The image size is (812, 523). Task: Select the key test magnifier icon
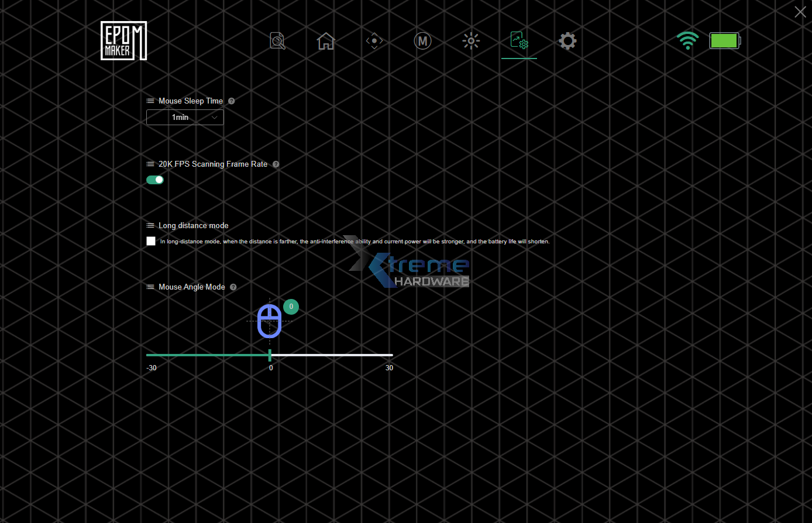point(277,41)
